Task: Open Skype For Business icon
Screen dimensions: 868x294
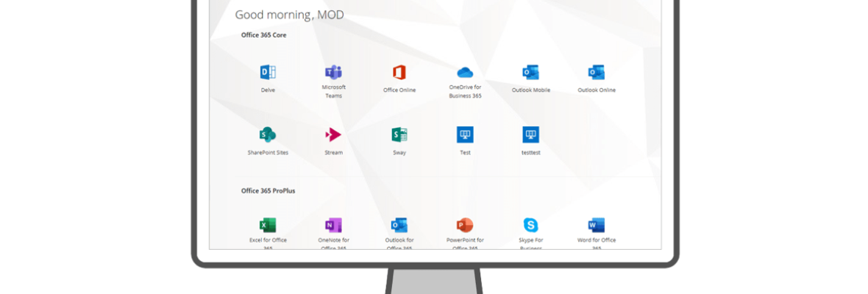Action: [x=531, y=225]
